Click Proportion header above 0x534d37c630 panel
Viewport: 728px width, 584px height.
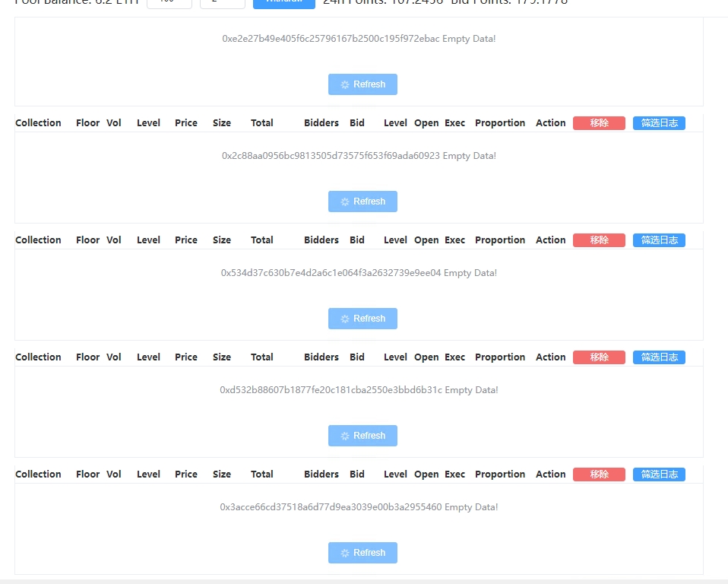pyautogui.click(x=499, y=240)
